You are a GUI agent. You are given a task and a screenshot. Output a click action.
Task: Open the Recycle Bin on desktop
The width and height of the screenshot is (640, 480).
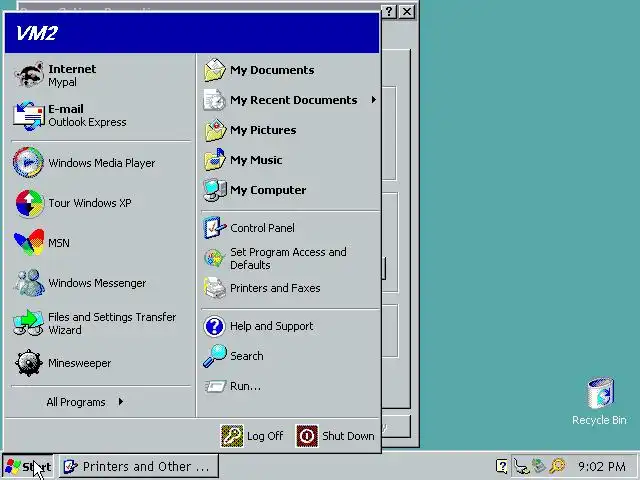[599, 401]
